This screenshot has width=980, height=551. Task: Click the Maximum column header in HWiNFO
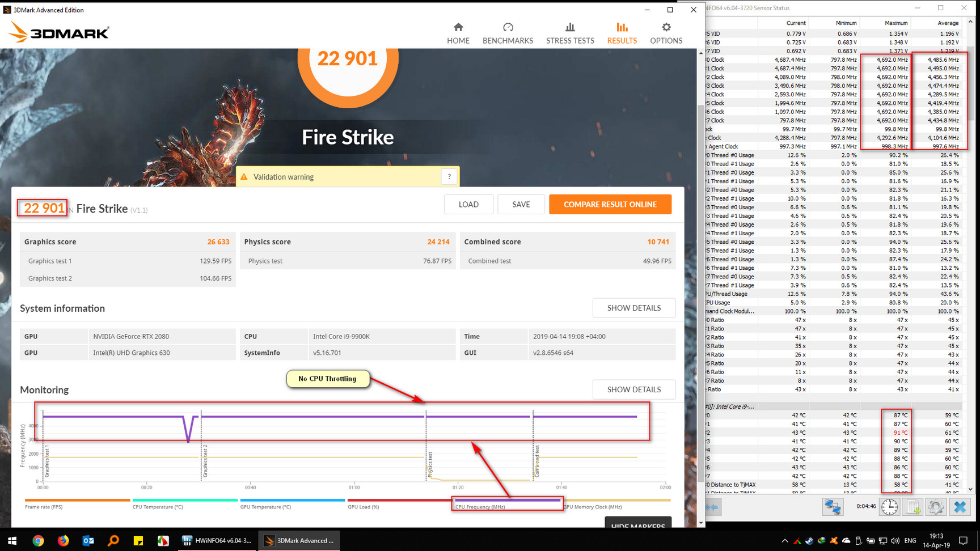[x=885, y=23]
